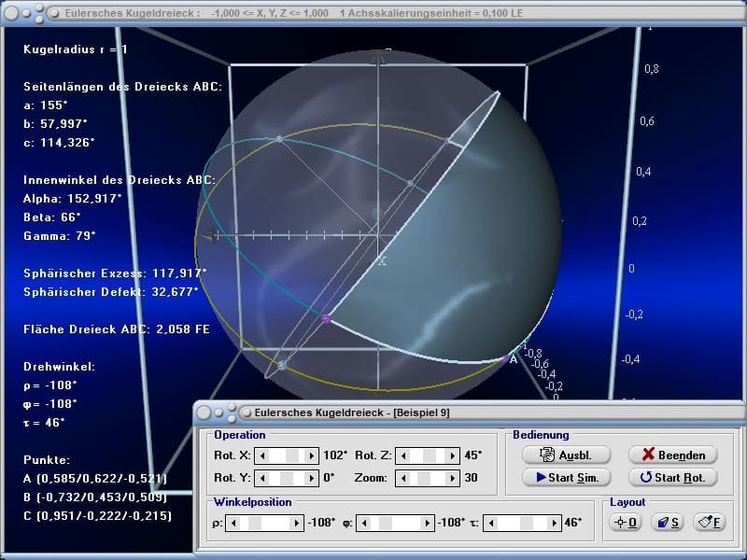Click the Rot. Y scrollbar thumb
The width and height of the screenshot is (747, 560).
click(287, 478)
